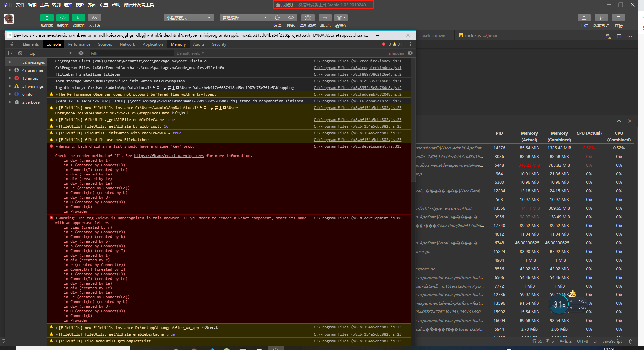Click the inspect element picker icon
Screen dimensions: 644x350
(11, 44)
